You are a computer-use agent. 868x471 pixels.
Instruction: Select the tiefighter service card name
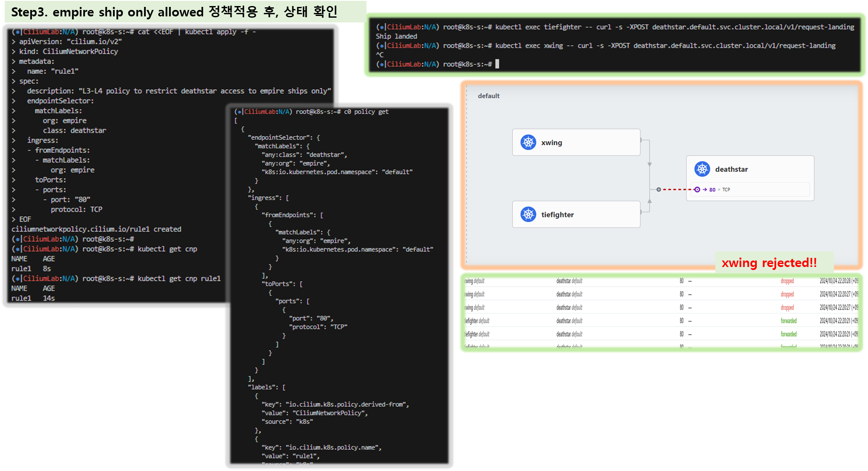pyautogui.click(x=557, y=215)
